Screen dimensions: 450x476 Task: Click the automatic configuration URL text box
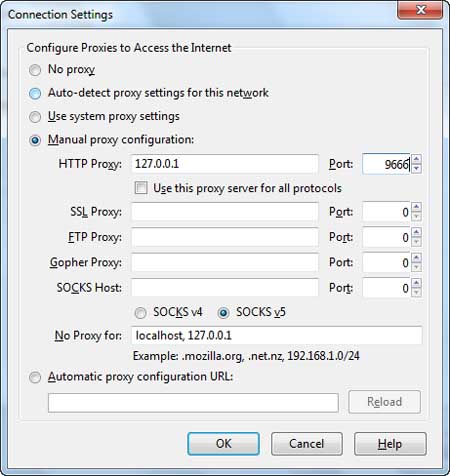click(193, 403)
